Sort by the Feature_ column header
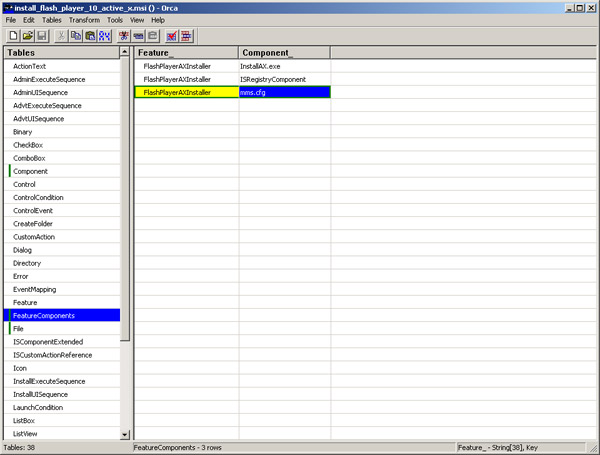 pyautogui.click(x=186, y=53)
